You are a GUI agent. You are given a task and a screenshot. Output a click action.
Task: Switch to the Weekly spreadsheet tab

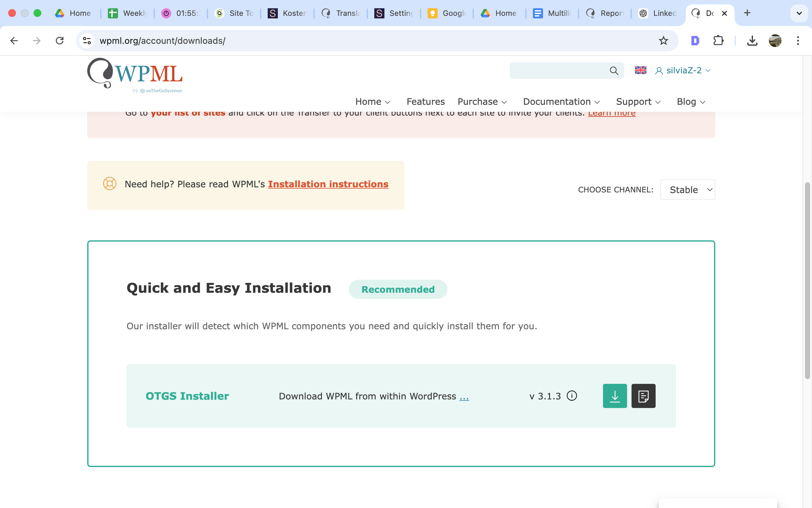click(x=128, y=13)
